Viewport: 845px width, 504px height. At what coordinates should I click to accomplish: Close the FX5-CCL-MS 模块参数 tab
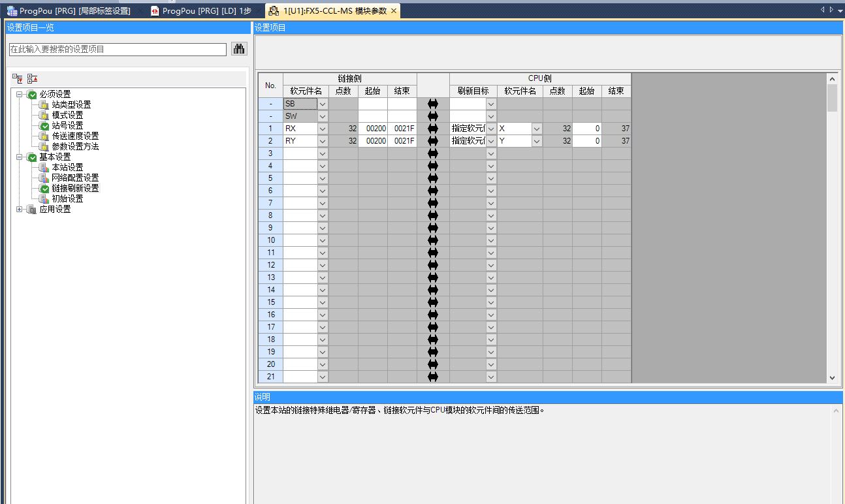394,11
